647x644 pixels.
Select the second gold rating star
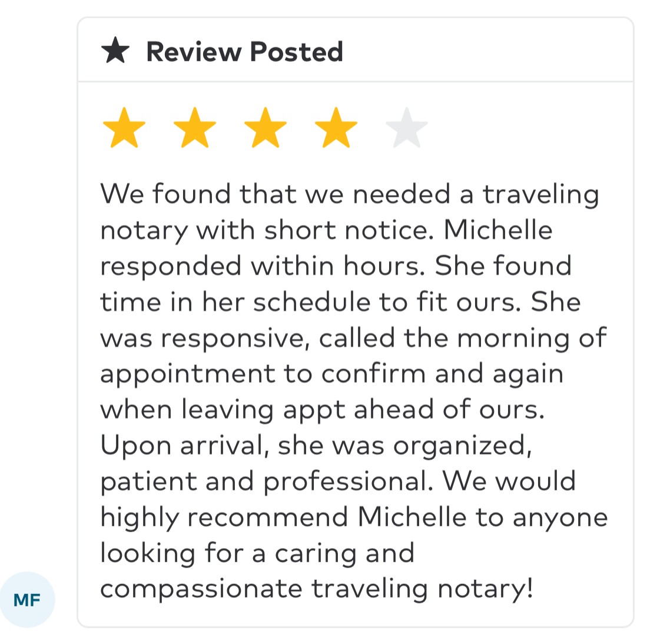(194, 127)
